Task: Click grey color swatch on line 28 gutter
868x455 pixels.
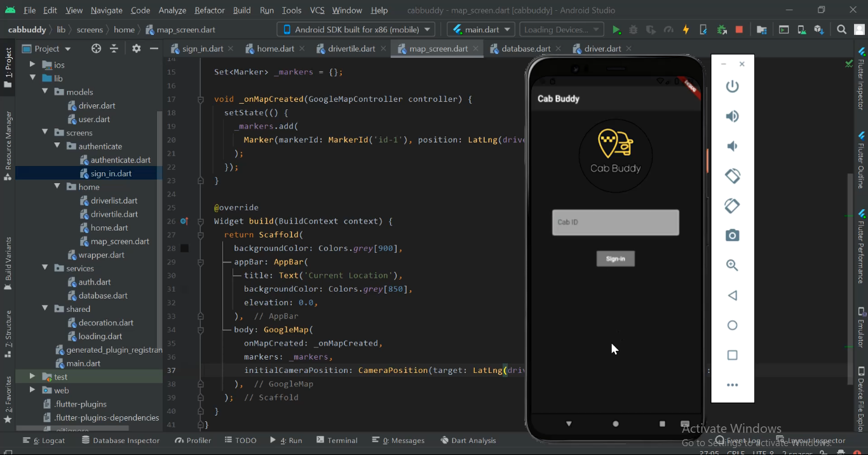Action: (184, 248)
